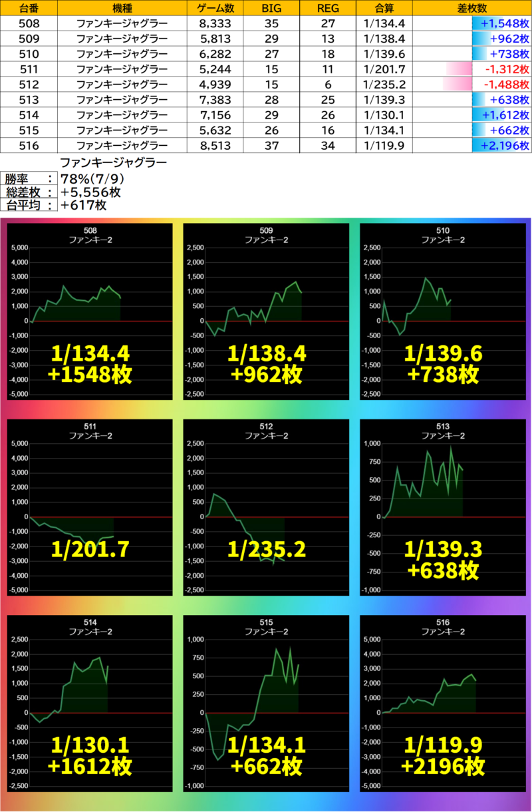
Task: Click the 差枚数 column header
Action: click(x=472, y=9)
